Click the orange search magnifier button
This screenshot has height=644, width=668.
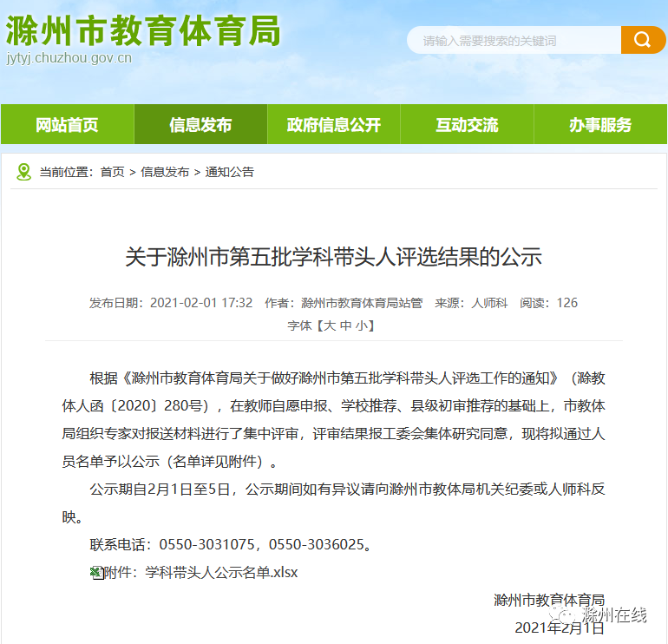tap(643, 40)
